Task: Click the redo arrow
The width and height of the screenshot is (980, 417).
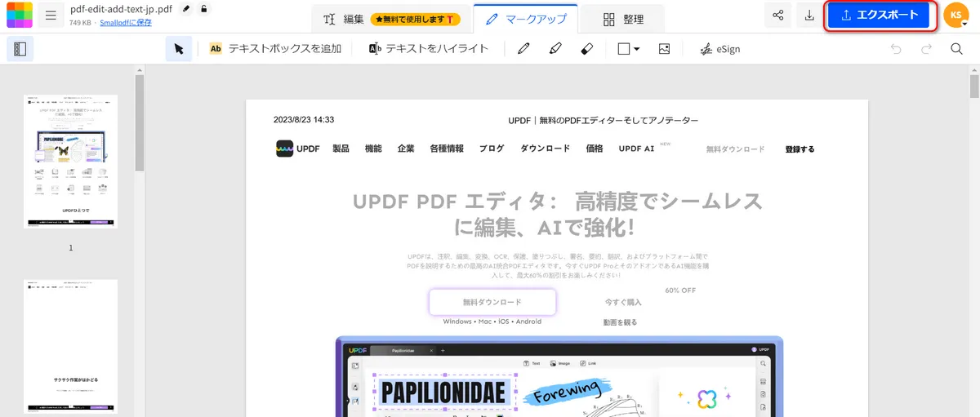Action: click(926, 49)
